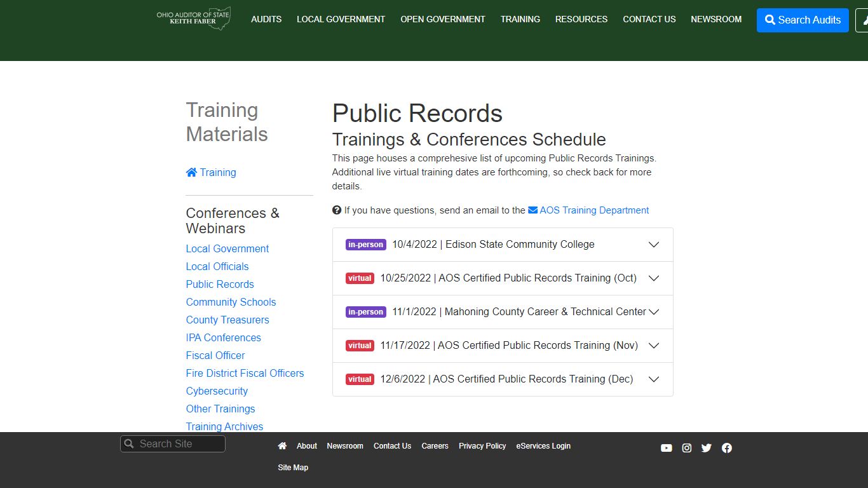Screen dimensions: 868x488
Task: Open the YouTube icon in footer
Action: click(666, 448)
